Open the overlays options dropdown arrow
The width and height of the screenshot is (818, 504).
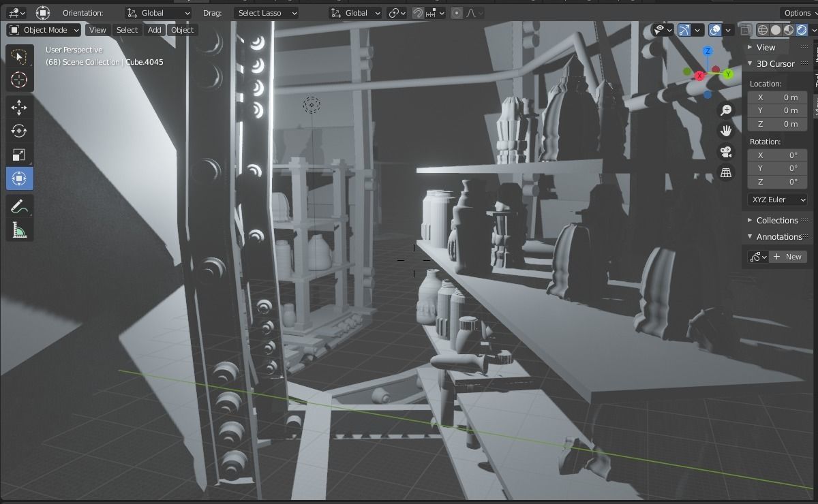click(728, 30)
